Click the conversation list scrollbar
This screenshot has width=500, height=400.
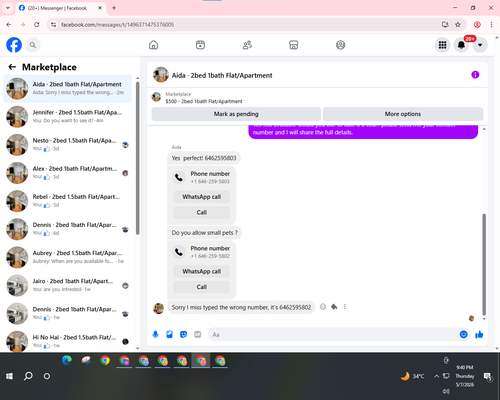coord(137,158)
